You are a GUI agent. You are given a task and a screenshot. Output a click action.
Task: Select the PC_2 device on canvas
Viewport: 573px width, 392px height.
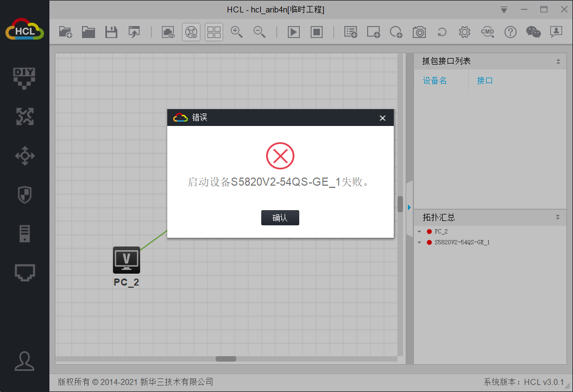pos(127,260)
